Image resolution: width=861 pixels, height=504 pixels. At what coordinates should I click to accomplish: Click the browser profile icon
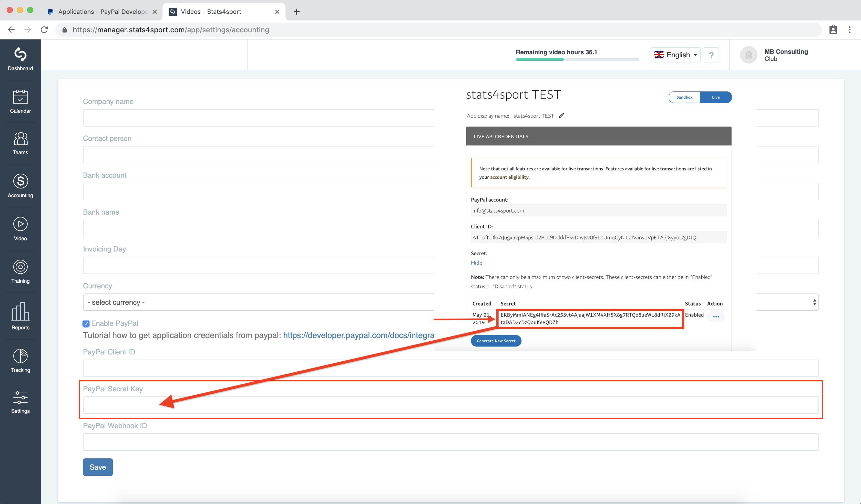pyautogui.click(x=833, y=30)
